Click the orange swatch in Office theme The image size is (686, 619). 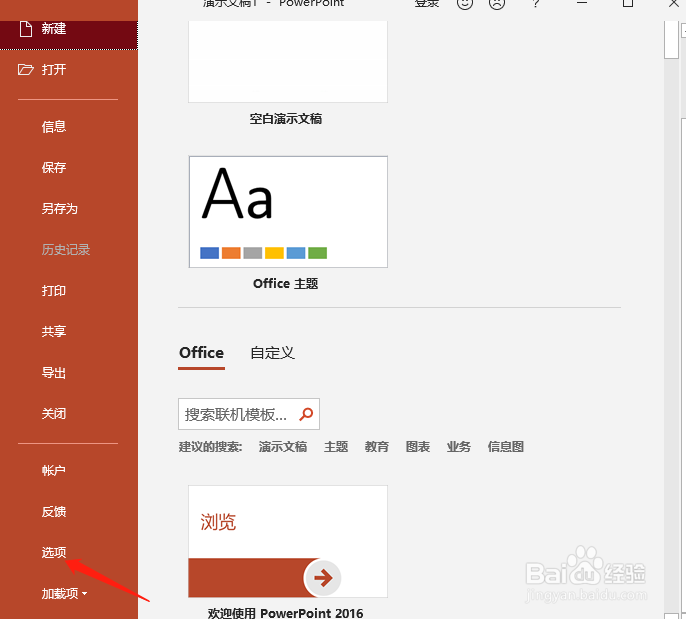point(231,253)
